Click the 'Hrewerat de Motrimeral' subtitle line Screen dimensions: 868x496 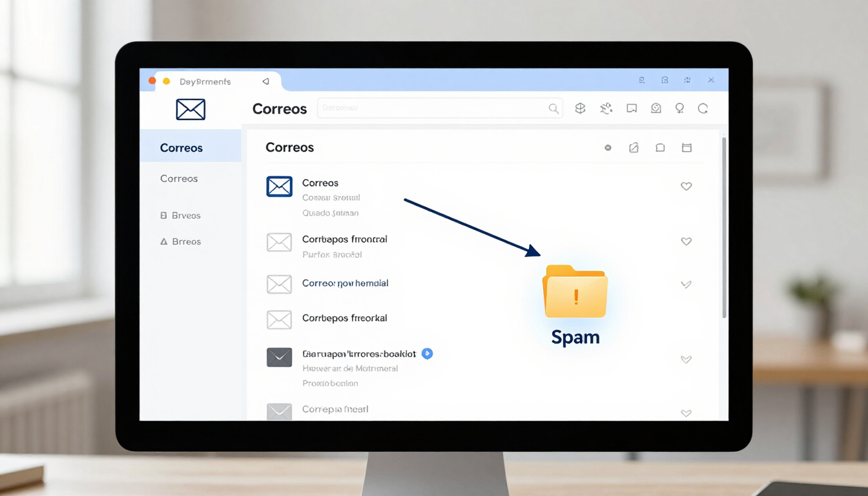350,368
